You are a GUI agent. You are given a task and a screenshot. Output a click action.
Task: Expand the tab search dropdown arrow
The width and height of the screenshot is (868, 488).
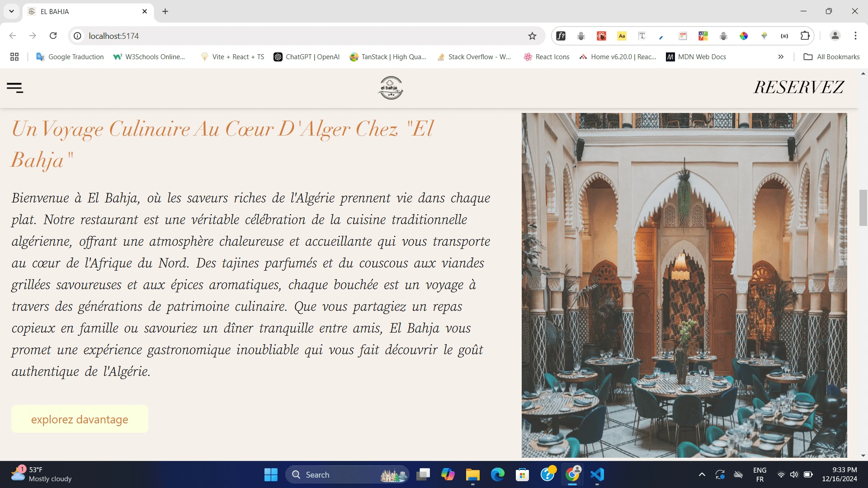(11, 11)
